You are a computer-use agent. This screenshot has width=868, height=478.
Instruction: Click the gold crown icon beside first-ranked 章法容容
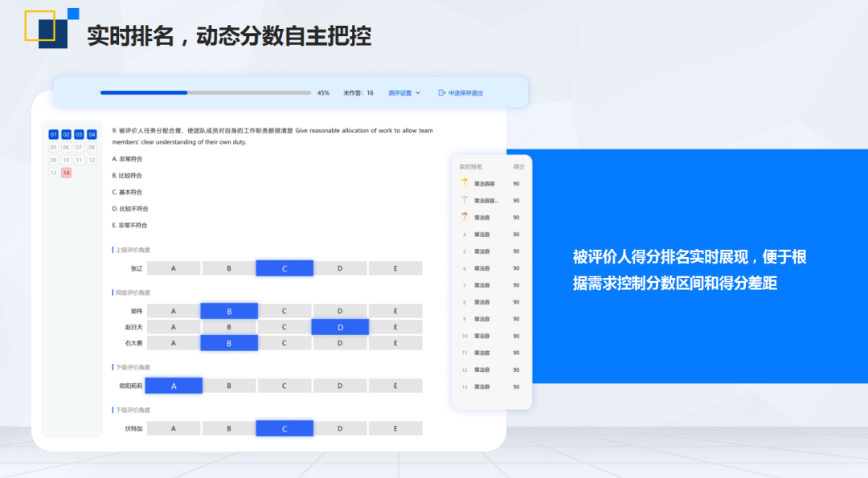pyautogui.click(x=464, y=182)
